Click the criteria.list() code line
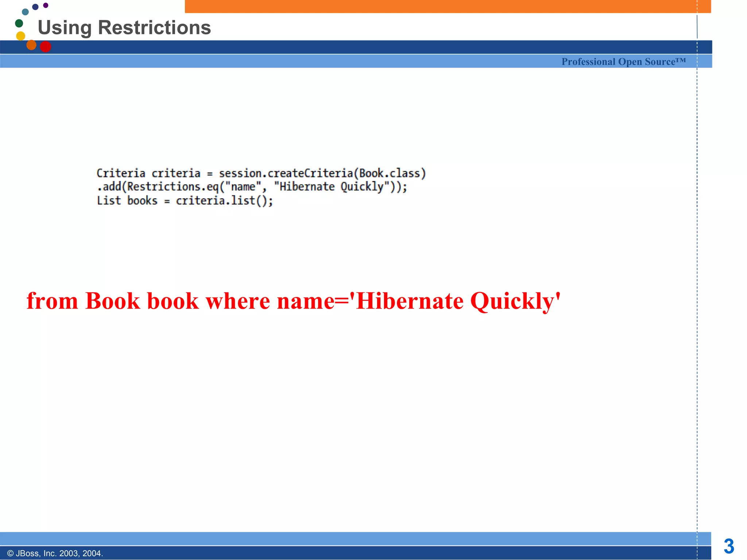The width and height of the screenshot is (747, 560). coord(185,201)
